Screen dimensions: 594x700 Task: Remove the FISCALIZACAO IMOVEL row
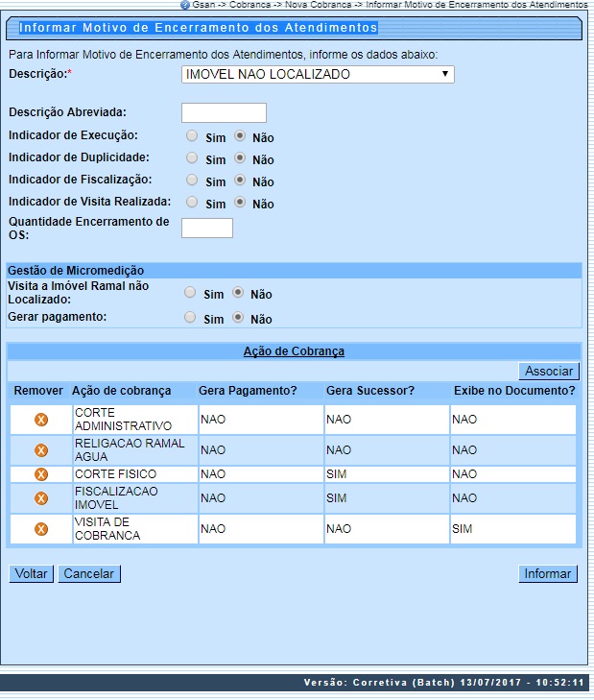tap(40, 498)
